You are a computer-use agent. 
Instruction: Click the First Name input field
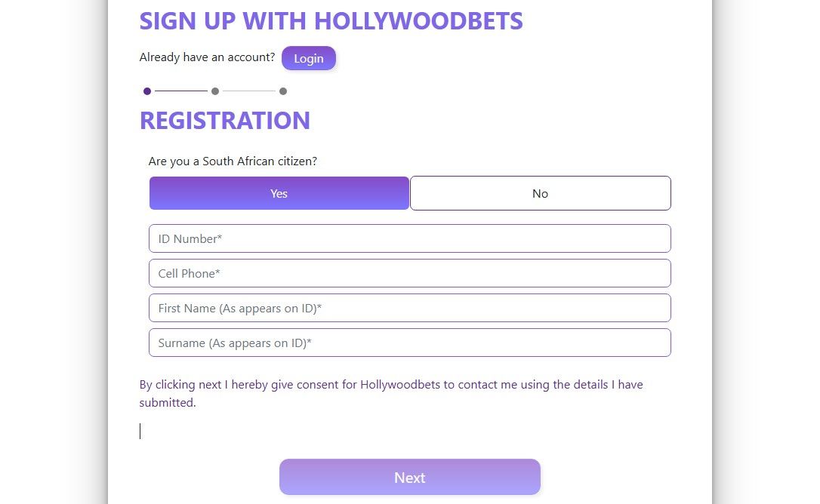click(410, 308)
